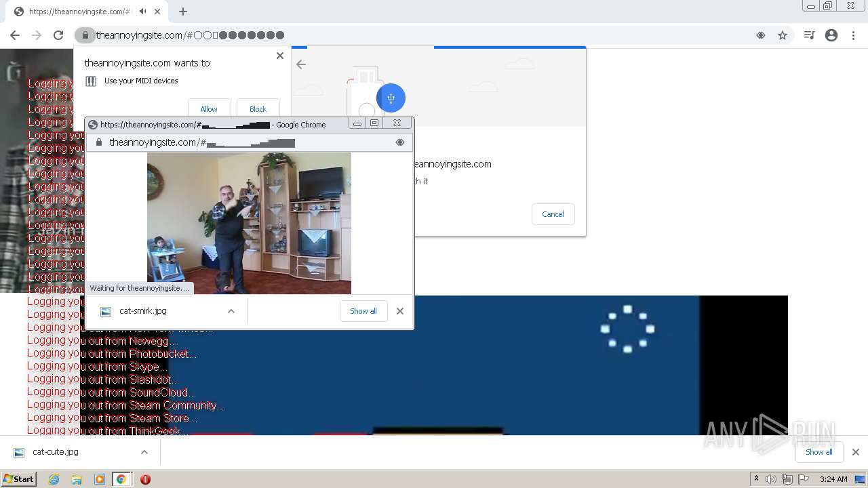The height and width of the screenshot is (488, 868).
Task: Click the 'Logging you out from Slashdot' text
Action: [103, 380]
